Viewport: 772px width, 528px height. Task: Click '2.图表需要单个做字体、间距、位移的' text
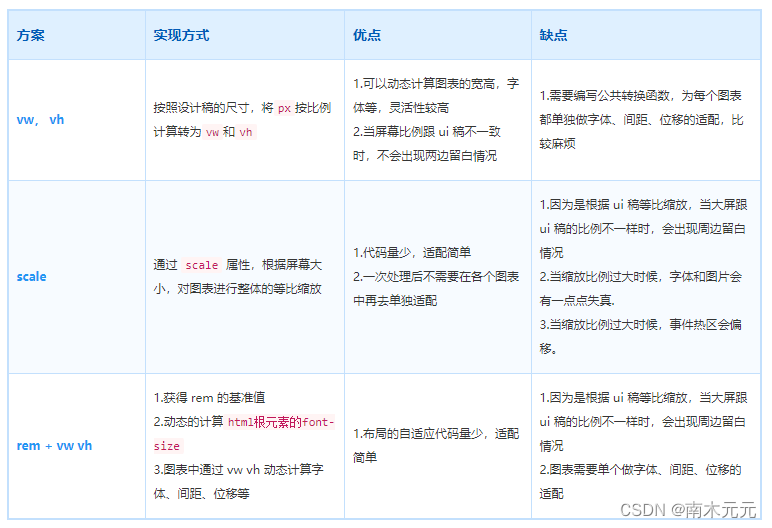tap(641, 470)
